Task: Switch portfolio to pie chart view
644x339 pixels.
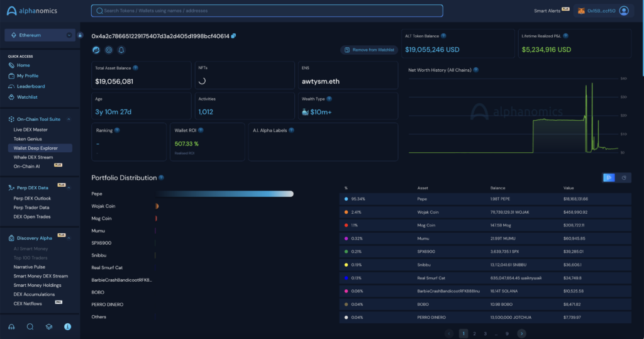Action: (624, 178)
